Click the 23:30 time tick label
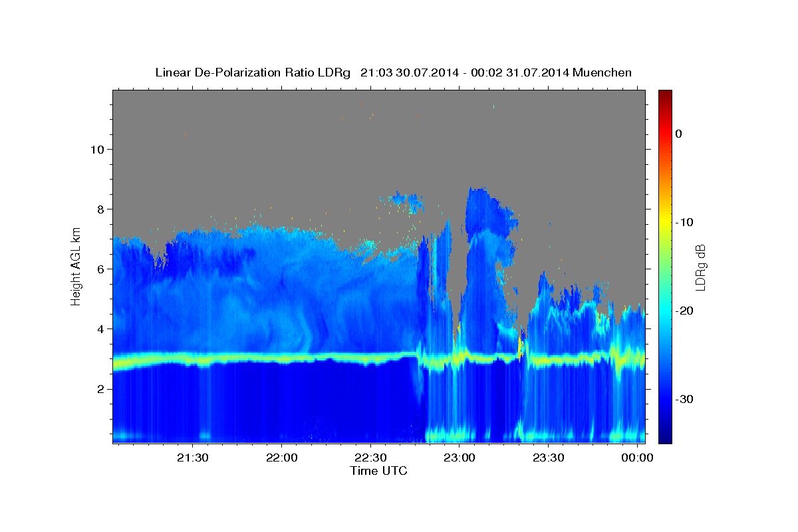 click(x=548, y=458)
